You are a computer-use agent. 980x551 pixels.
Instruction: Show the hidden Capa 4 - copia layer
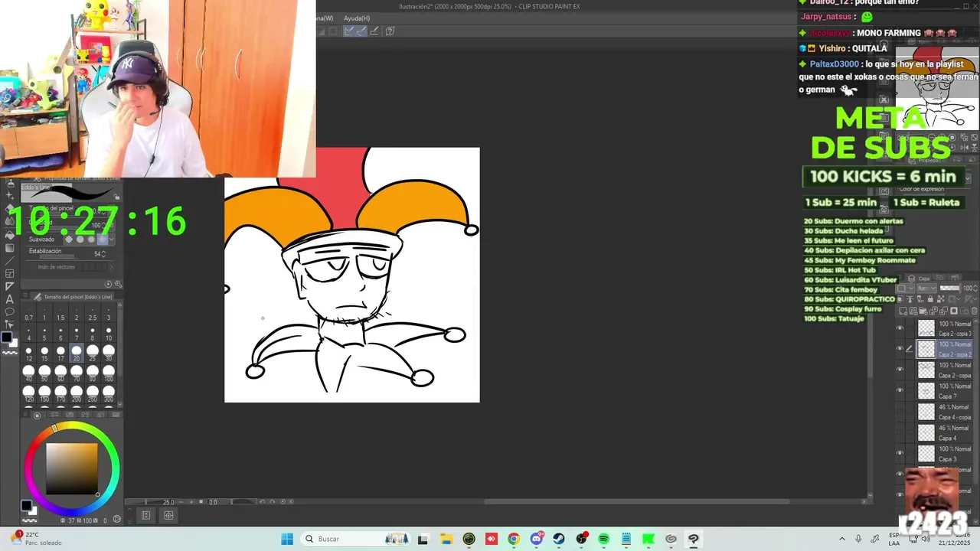(900, 411)
